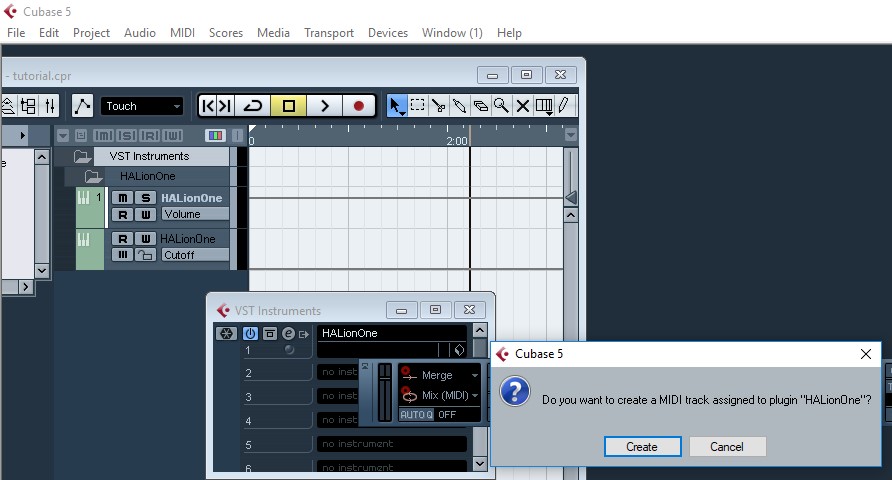Toggle the Cycle loop button
Screen dimensions: 892x480
coord(253,106)
